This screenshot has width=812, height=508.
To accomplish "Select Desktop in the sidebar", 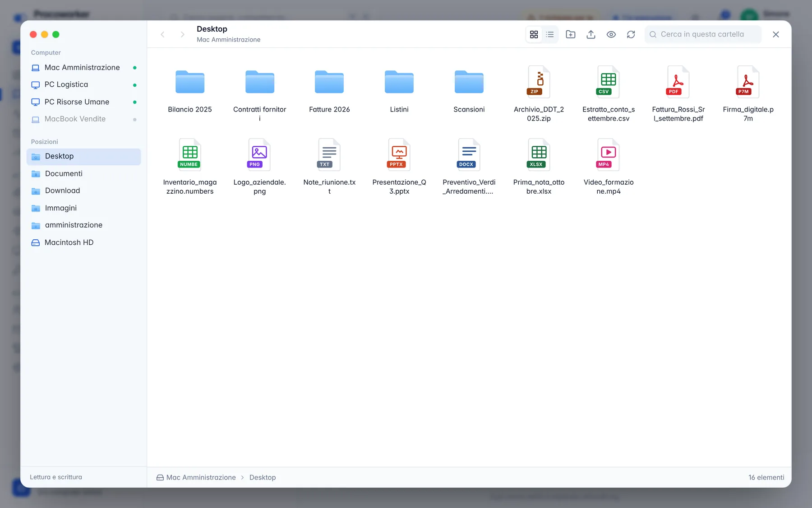I will (84, 157).
